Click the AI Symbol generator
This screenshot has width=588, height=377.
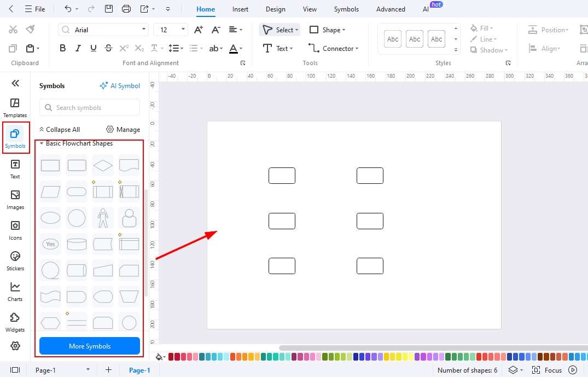(120, 85)
